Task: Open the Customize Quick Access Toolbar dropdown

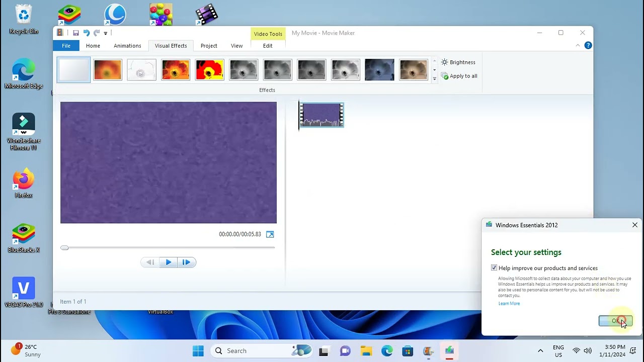Action: 106,33
